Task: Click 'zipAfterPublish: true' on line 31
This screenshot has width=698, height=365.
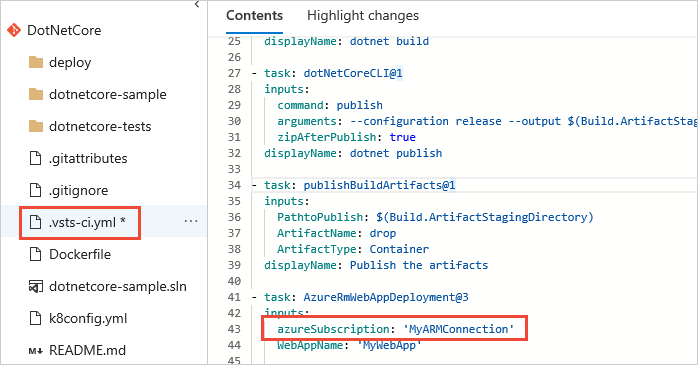Action: (x=346, y=137)
